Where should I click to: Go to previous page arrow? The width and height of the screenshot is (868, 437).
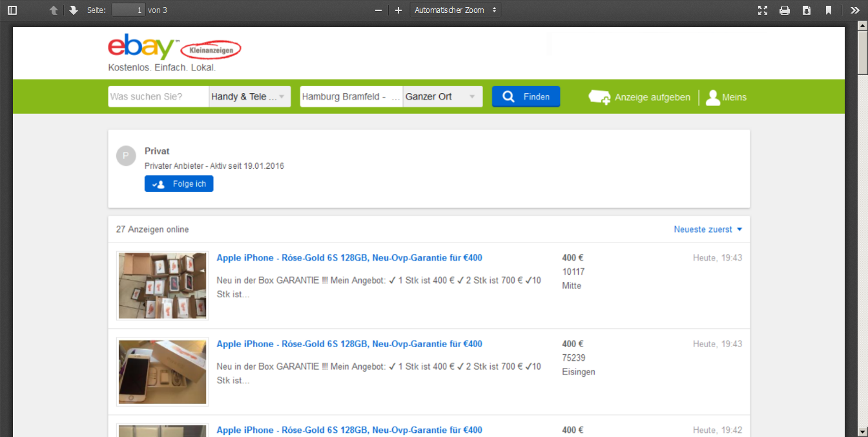(x=54, y=10)
